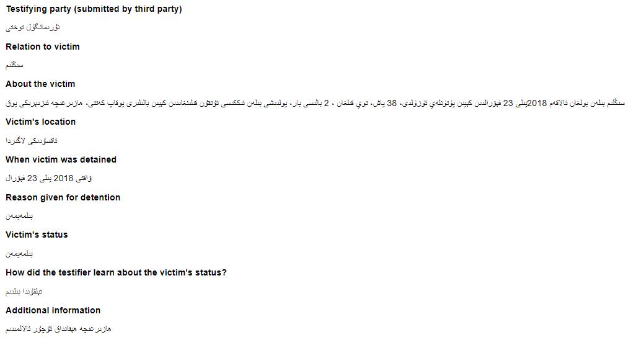Click the number "38" in the victim description
Image resolution: width=644 pixels, height=340 pixels.
[392, 103]
